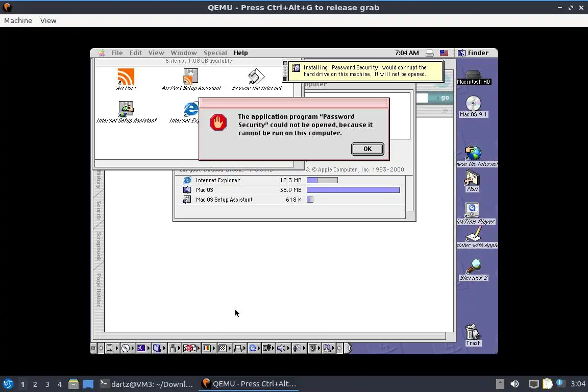Switch to workspace 2 in the taskbar
The width and height of the screenshot is (588, 392).
click(35, 384)
